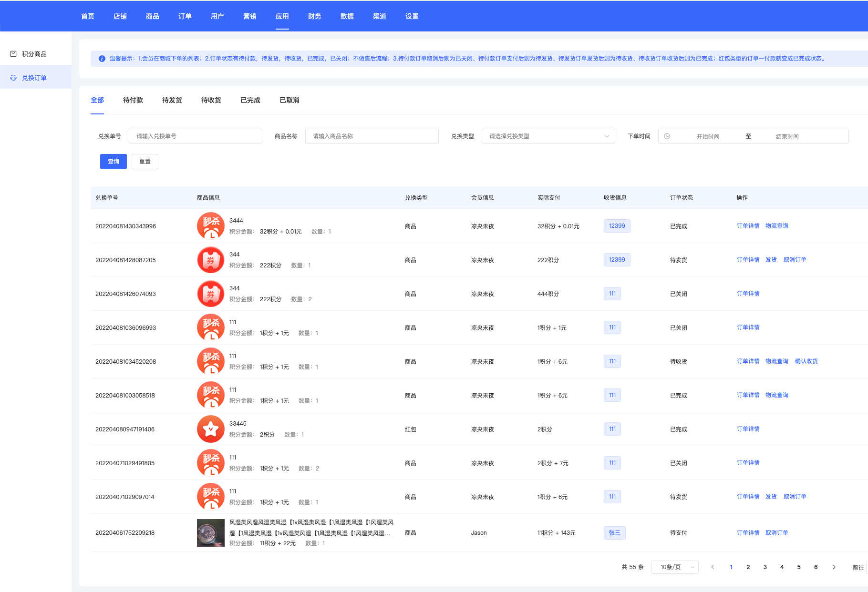Click the info icon in the tip banner
Image resolution: width=868 pixels, height=592 pixels.
(102, 59)
